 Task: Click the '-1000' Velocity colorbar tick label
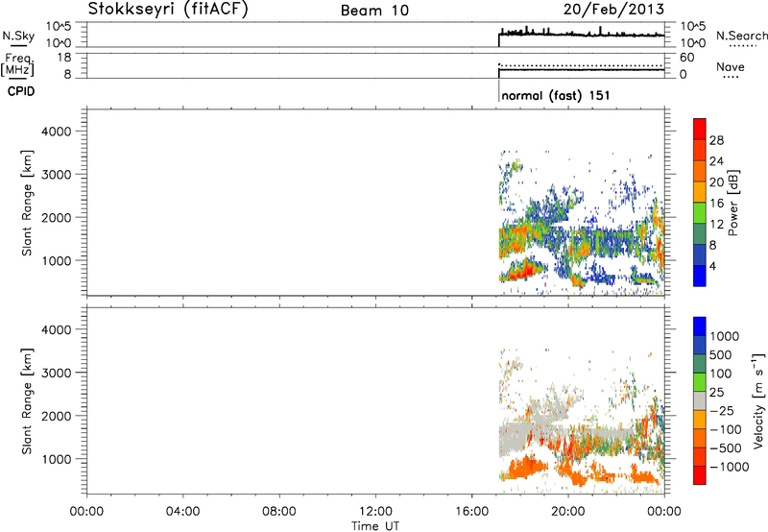point(730,467)
